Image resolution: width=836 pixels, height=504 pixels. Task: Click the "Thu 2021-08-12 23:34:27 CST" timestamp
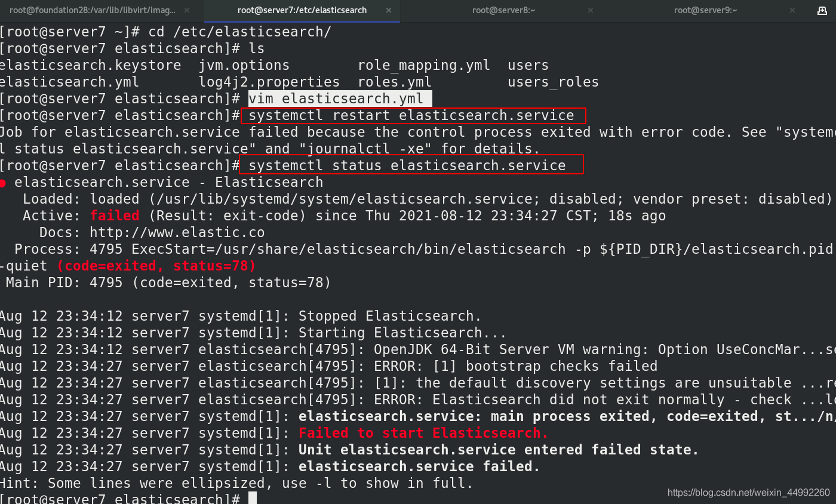click(x=481, y=216)
